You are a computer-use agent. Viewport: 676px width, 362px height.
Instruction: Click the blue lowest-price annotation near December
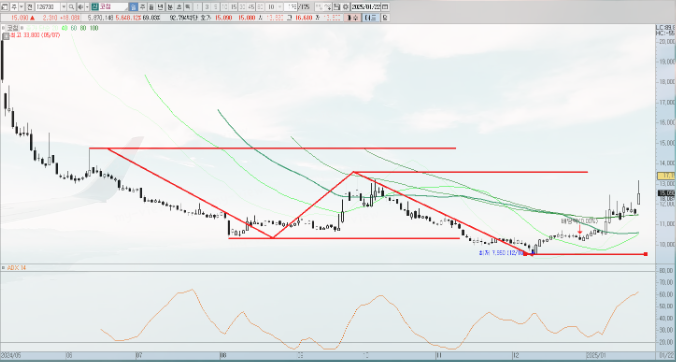[501, 253]
